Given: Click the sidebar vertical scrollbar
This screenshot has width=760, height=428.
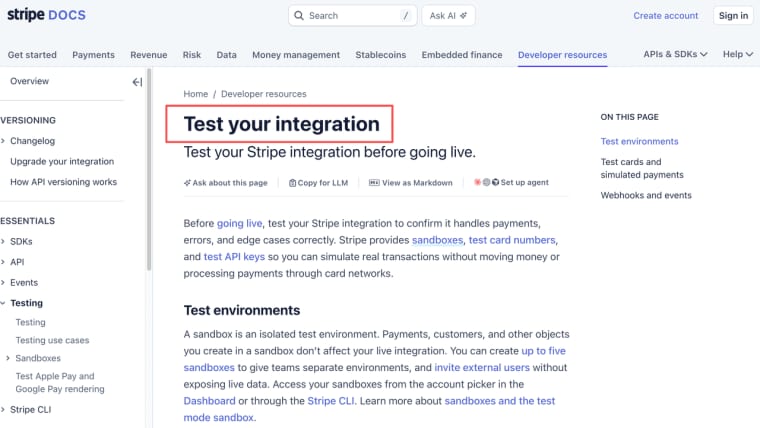Looking at the screenshot, I should [149, 170].
